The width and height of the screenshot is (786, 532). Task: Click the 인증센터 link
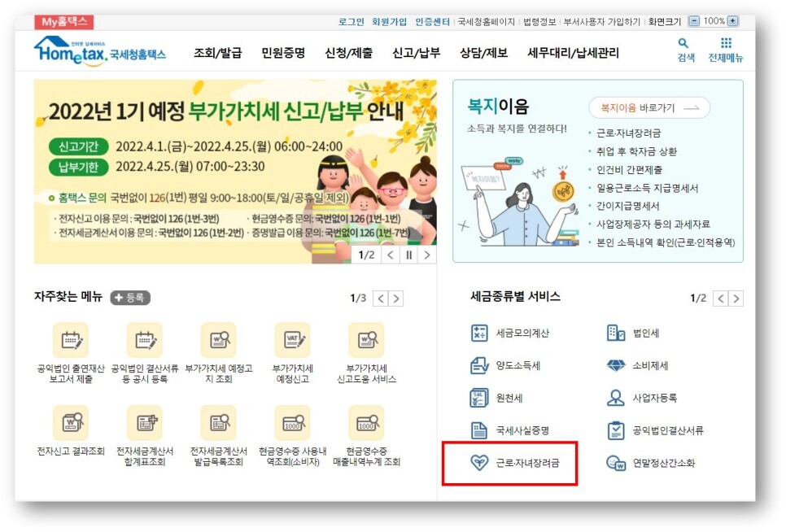click(x=433, y=21)
